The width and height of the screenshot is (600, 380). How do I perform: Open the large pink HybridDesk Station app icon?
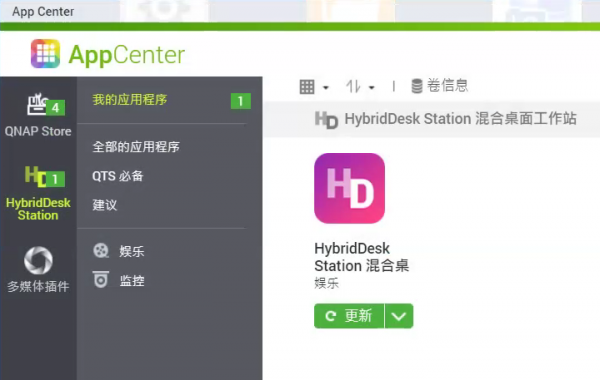tap(349, 188)
